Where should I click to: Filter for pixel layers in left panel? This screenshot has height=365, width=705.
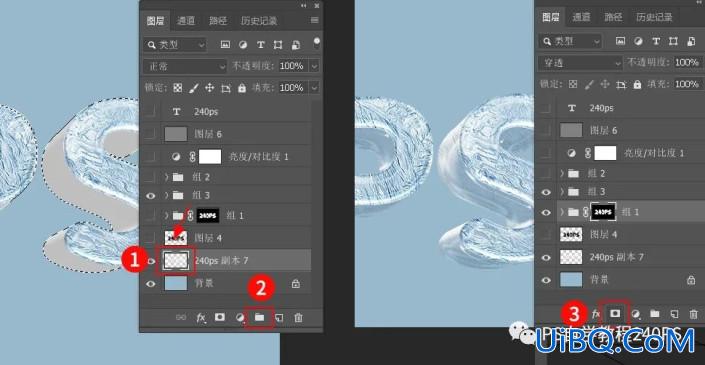click(x=225, y=45)
